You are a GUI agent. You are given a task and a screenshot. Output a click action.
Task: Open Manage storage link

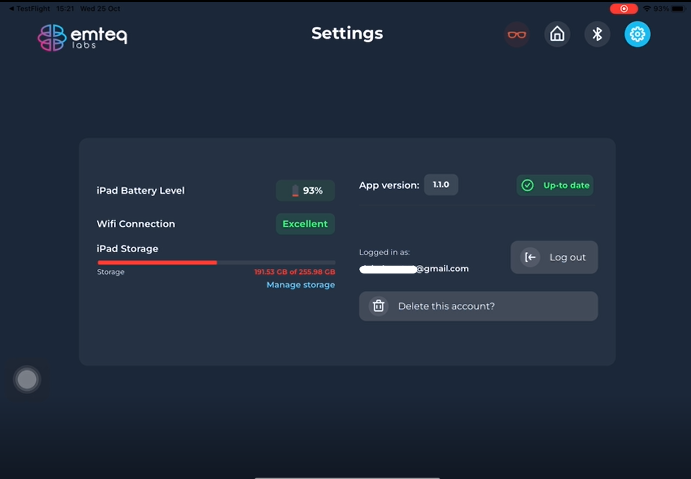[x=301, y=285]
